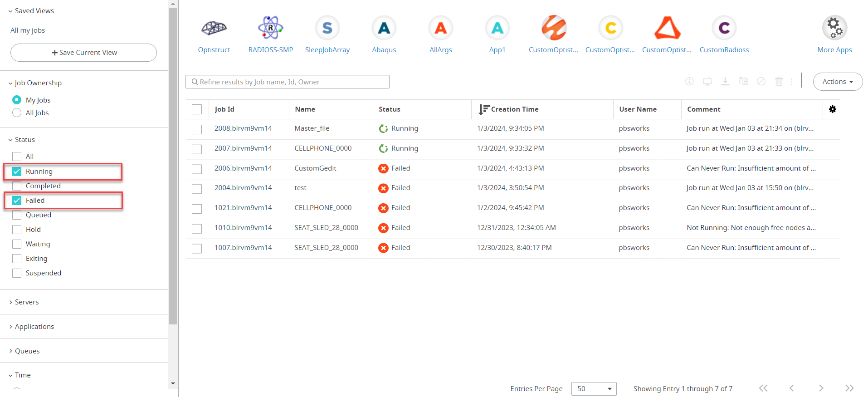This screenshot has height=397, width=868.
Task: Open the Actions dropdown menu
Action: 837,82
